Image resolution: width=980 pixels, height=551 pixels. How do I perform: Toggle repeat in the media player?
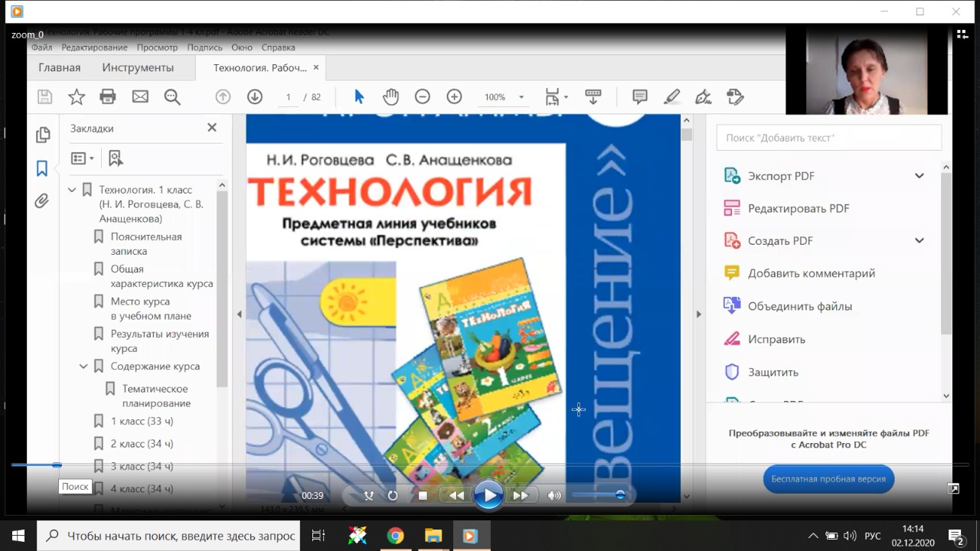[393, 495]
